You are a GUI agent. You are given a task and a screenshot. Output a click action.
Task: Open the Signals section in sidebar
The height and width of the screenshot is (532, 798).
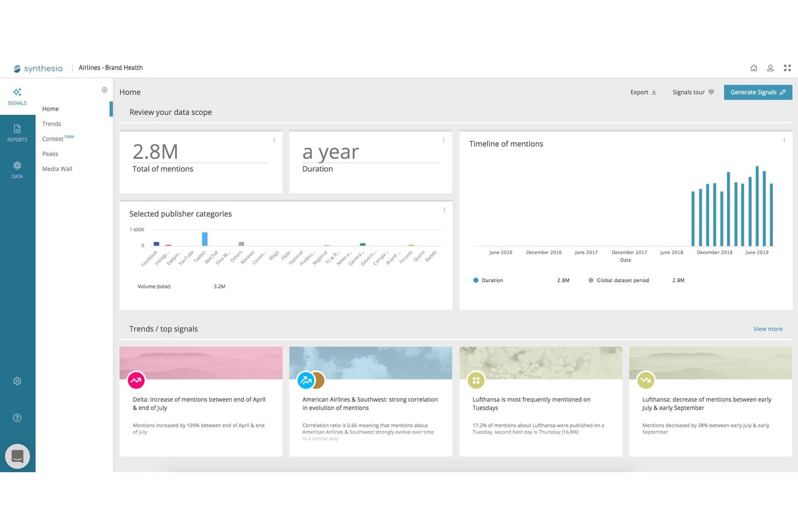17,96
